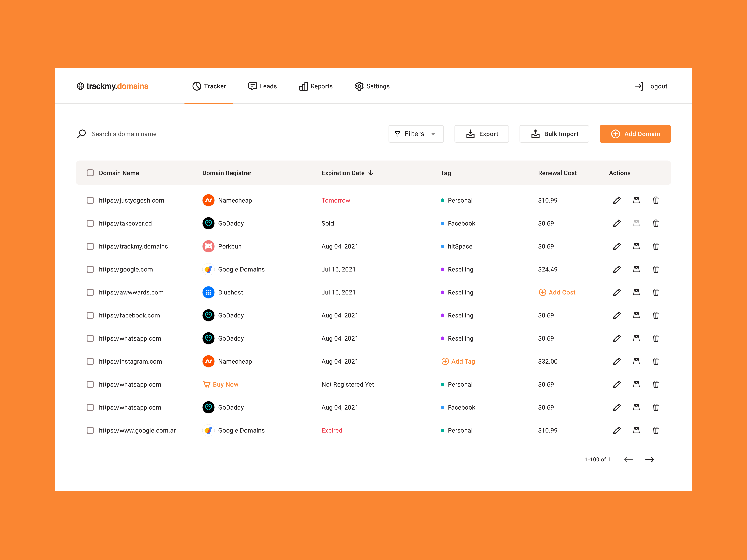The image size is (747, 560).
Task: Click the search magnifier icon
Action: coord(81,134)
